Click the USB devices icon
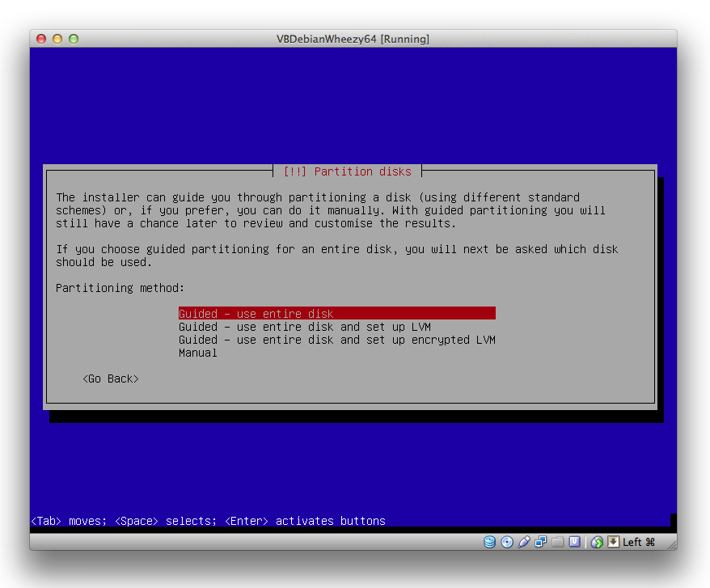 524,542
